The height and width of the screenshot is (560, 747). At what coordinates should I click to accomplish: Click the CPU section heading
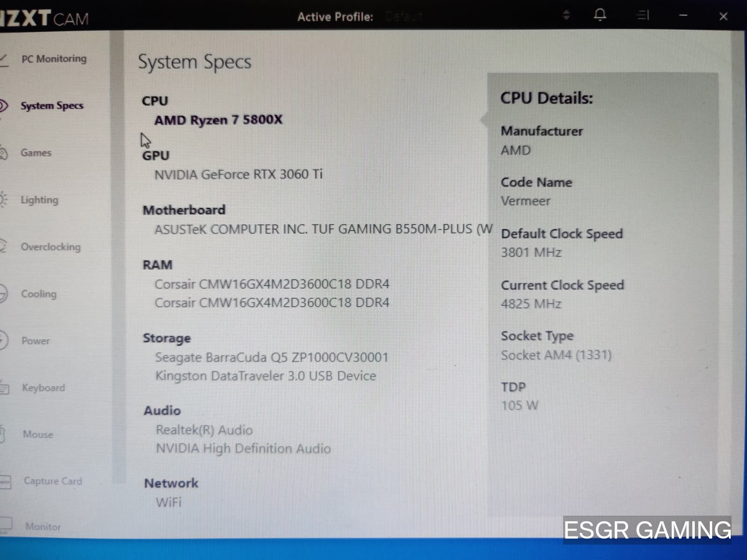pyautogui.click(x=155, y=101)
